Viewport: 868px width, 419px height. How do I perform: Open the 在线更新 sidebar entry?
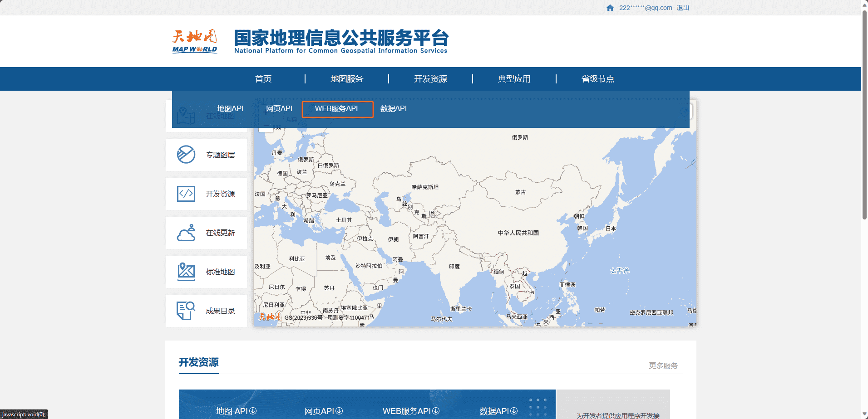coord(206,233)
